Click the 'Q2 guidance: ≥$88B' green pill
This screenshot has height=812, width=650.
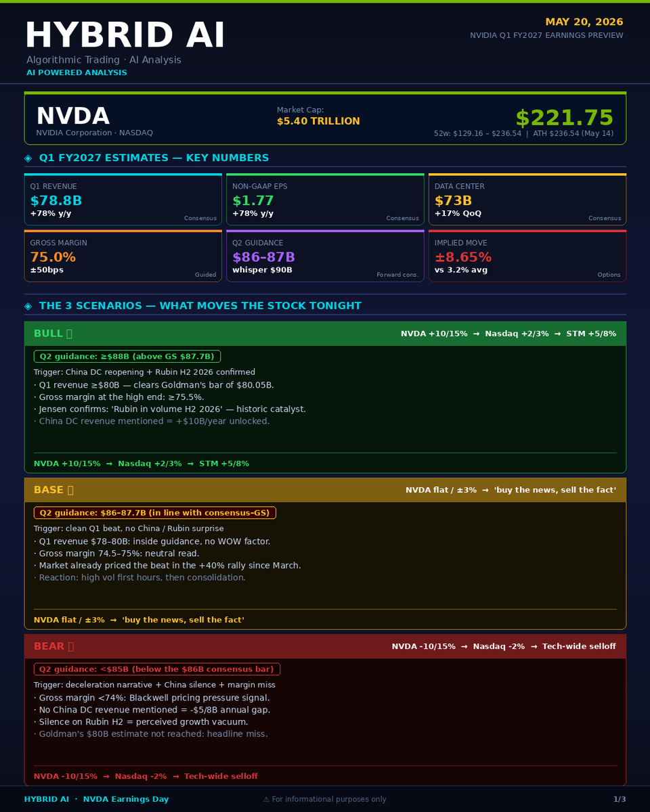point(127,357)
